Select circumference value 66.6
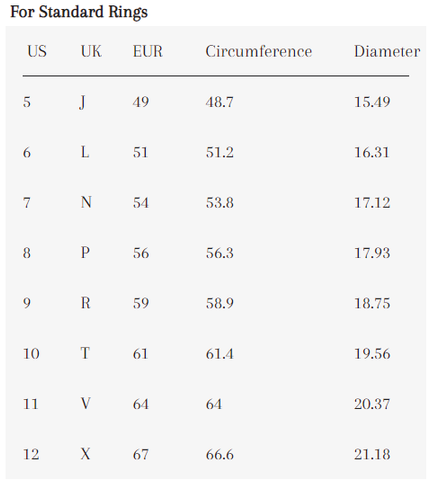This screenshot has height=480, width=430. coord(219,454)
